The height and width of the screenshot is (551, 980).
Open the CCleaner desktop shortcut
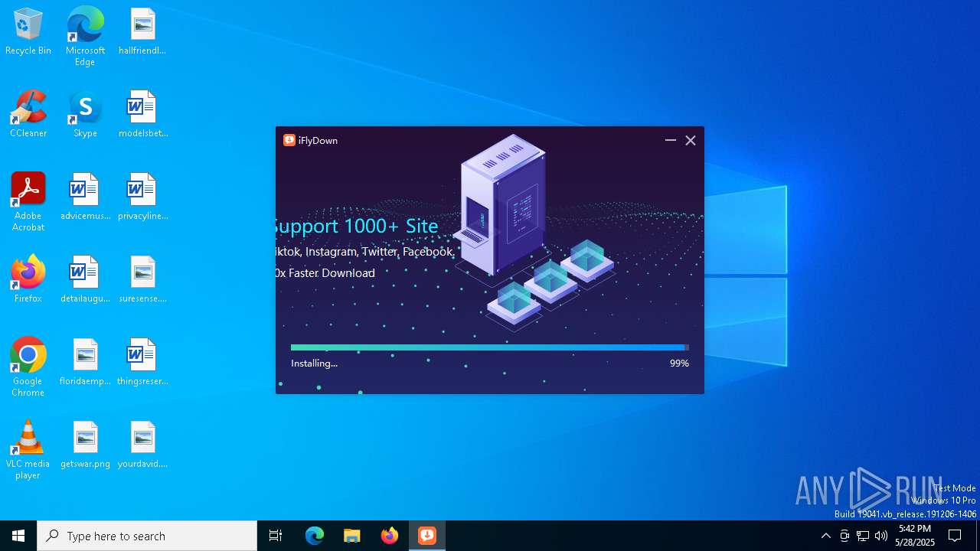coord(28,114)
